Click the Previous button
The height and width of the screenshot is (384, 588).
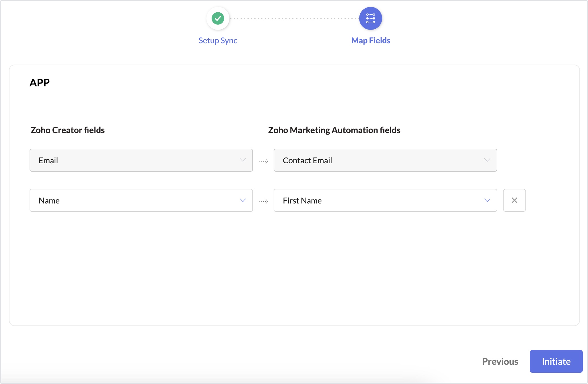[x=500, y=361]
